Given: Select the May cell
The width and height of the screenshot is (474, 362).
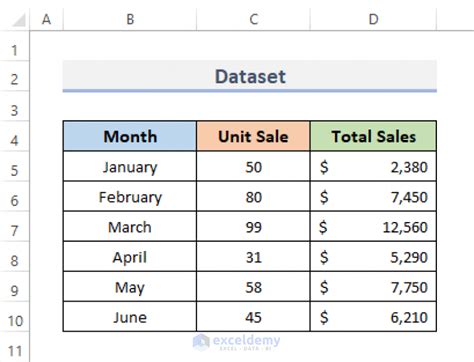Looking at the screenshot, I should pos(130,287).
